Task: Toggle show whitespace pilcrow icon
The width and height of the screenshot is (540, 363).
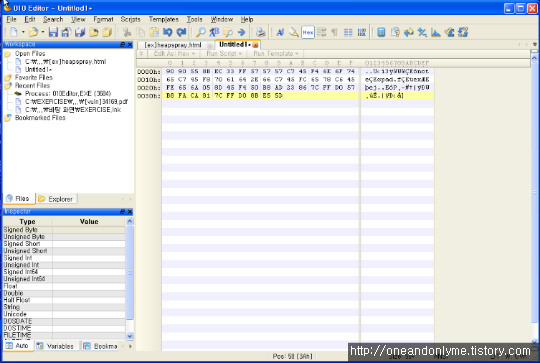Action: point(334,32)
